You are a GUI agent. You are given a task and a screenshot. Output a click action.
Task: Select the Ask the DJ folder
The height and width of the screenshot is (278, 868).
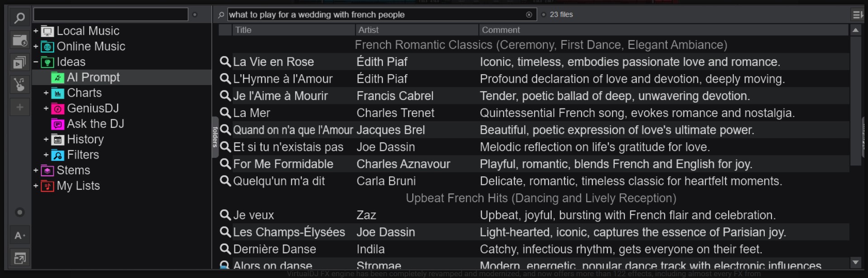(95, 124)
